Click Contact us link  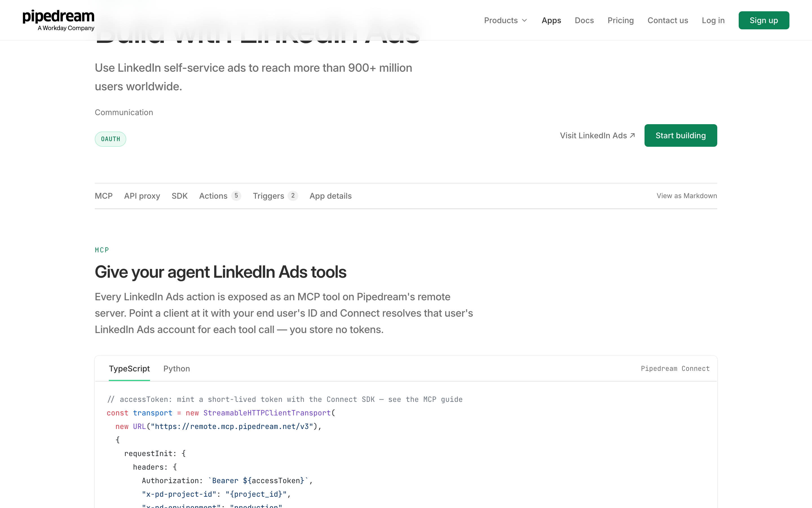(x=668, y=21)
